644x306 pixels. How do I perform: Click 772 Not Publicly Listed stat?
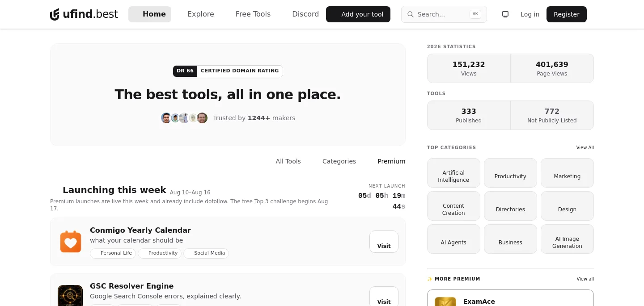tap(552, 115)
